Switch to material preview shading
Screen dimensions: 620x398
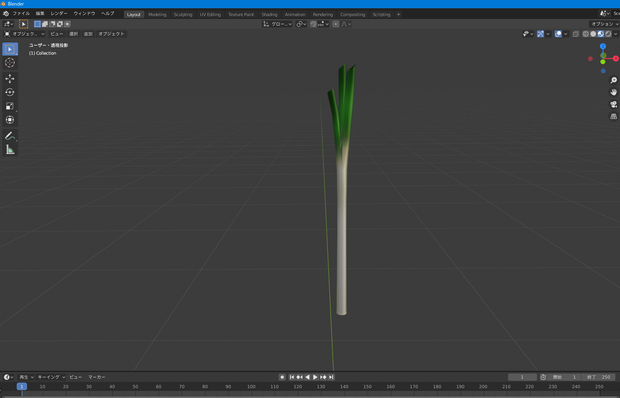pyautogui.click(x=601, y=34)
